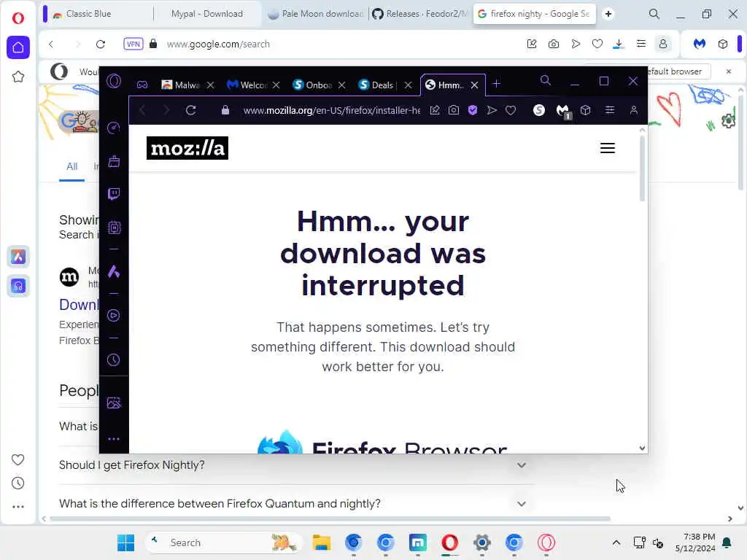The image size is (747, 560).
Task: Open GX Control speedometer in the GX sidebar
Action: point(113,128)
